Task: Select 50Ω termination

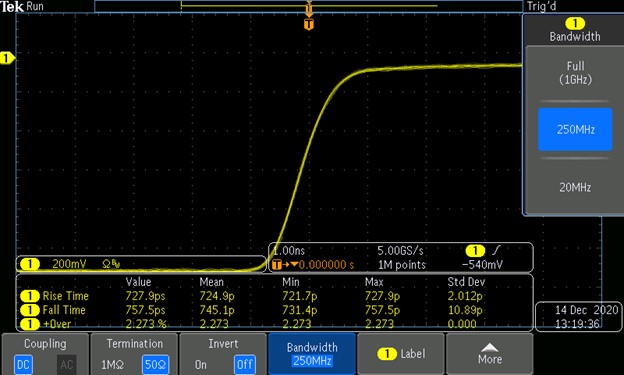Action: [x=155, y=364]
